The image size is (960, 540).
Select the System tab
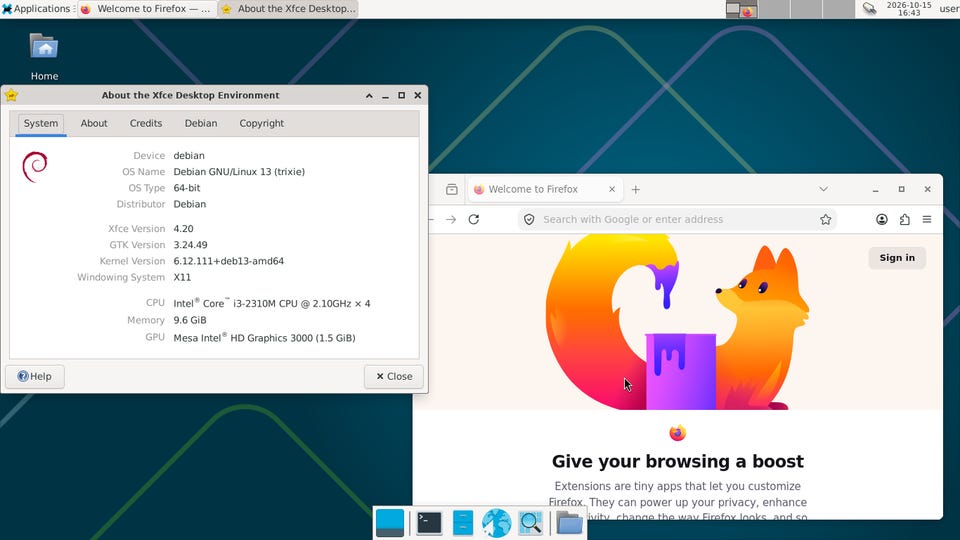tap(41, 123)
